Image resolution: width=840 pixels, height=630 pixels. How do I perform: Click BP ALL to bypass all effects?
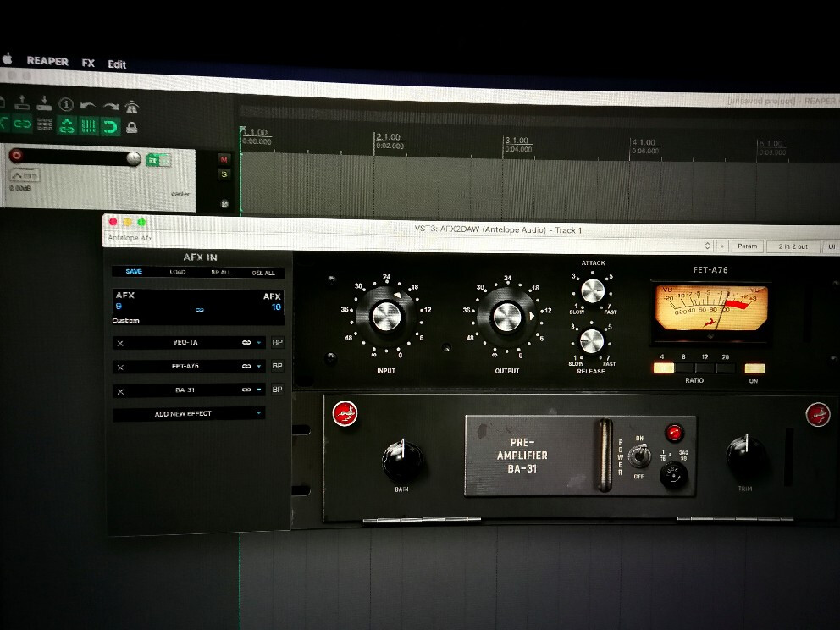221,273
